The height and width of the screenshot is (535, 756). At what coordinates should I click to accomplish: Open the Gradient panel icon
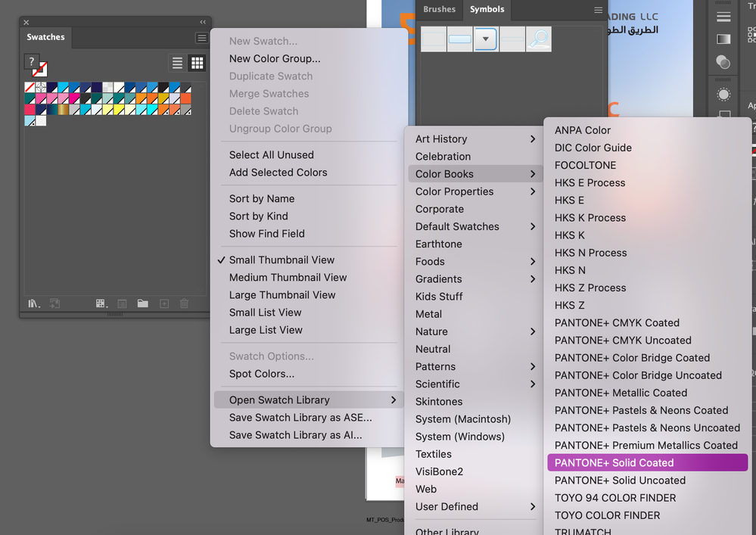(723, 39)
